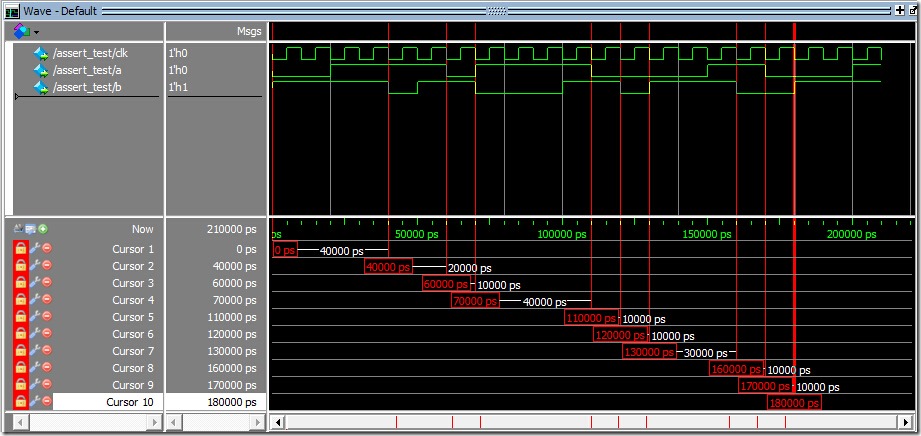Image resolution: width=921 pixels, height=436 pixels.
Task: Toggle the padlock for Cursor 10
Action: point(21,403)
